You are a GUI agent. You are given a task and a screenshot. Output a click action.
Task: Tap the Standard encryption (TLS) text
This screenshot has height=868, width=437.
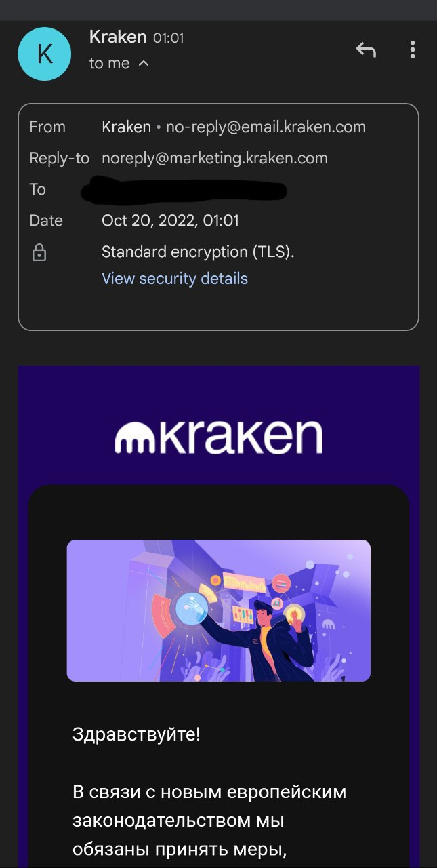pyautogui.click(x=198, y=252)
